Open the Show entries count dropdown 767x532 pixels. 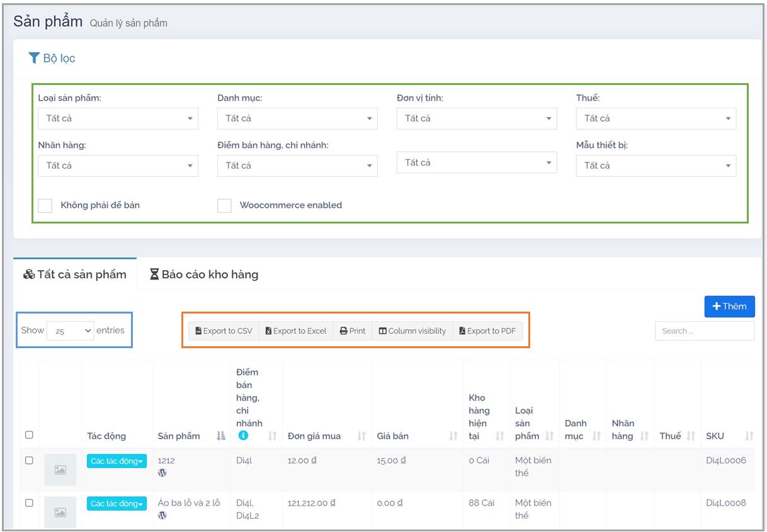coord(70,331)
